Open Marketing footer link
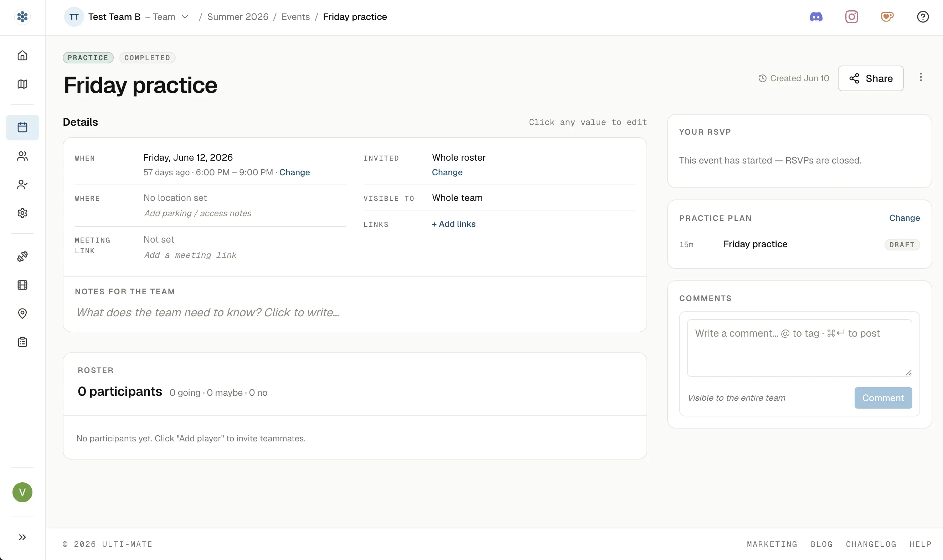The height and width of the screenshot is (560, 943). click(x=772, y=544)
